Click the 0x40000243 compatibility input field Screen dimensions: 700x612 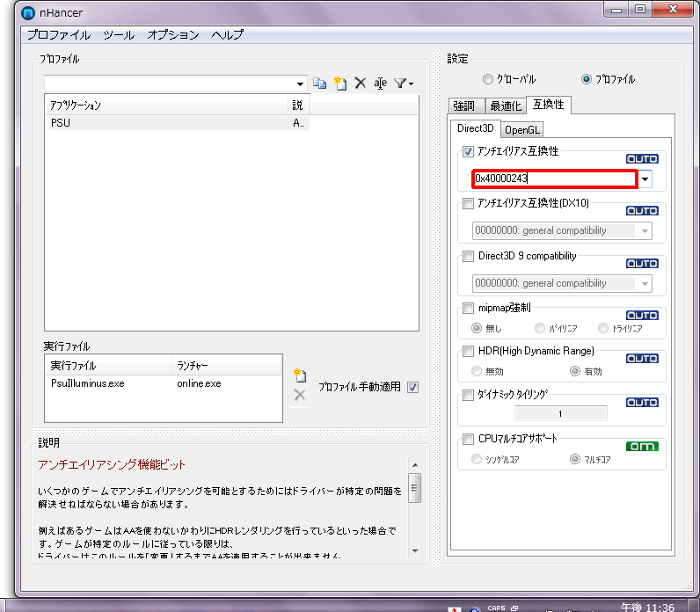point(555,178)
